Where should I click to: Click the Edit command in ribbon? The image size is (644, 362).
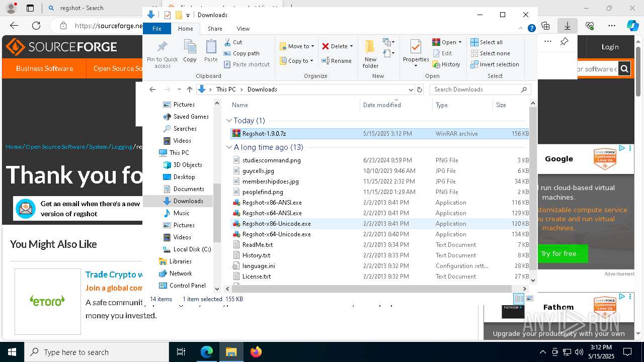coord(442,53)
